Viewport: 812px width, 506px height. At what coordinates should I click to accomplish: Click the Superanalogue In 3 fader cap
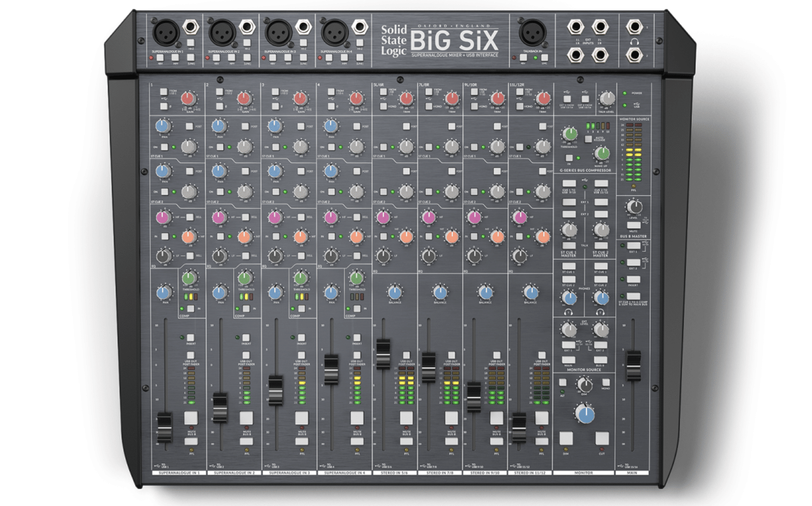[x=275, y=390]
